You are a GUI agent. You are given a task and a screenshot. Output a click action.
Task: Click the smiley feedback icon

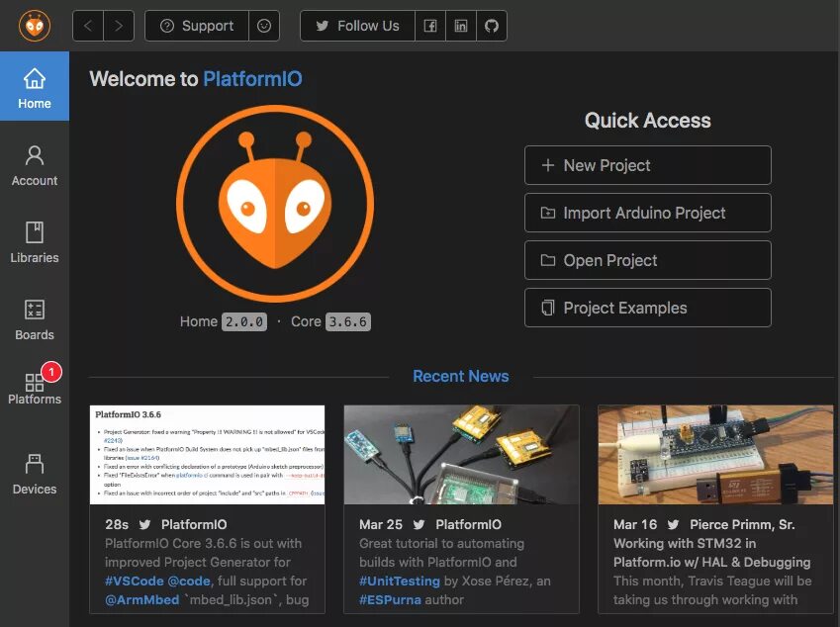point(264,26)
